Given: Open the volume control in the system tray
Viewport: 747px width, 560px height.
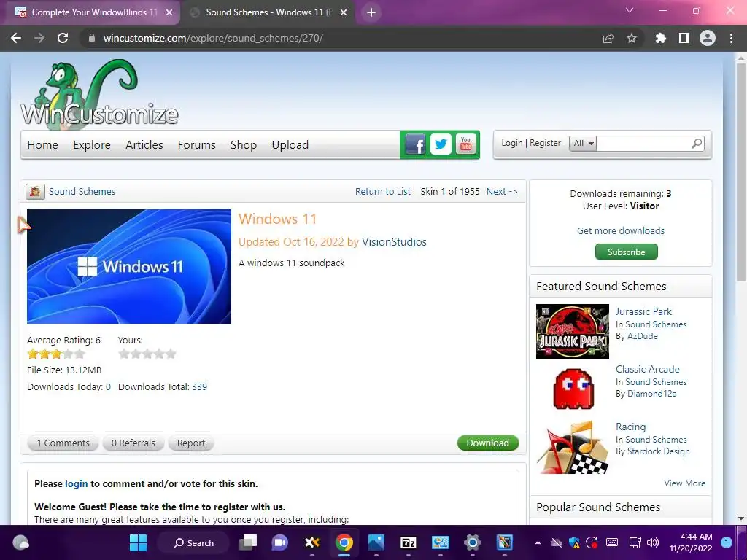Looking at the screenshot, I should click(653, 542).
